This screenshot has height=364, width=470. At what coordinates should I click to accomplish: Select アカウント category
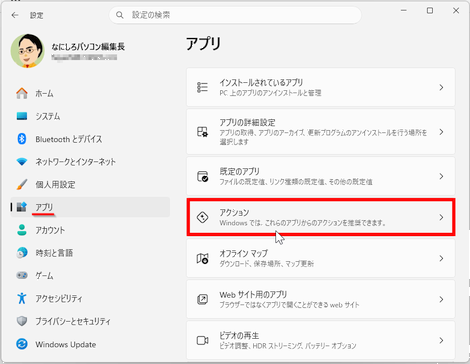pos(50,230)
